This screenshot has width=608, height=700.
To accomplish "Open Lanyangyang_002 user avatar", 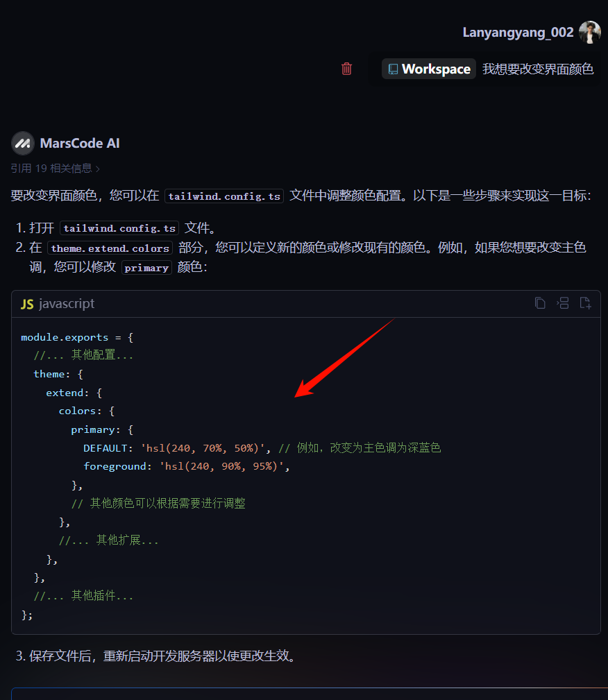I will point(590,32).
